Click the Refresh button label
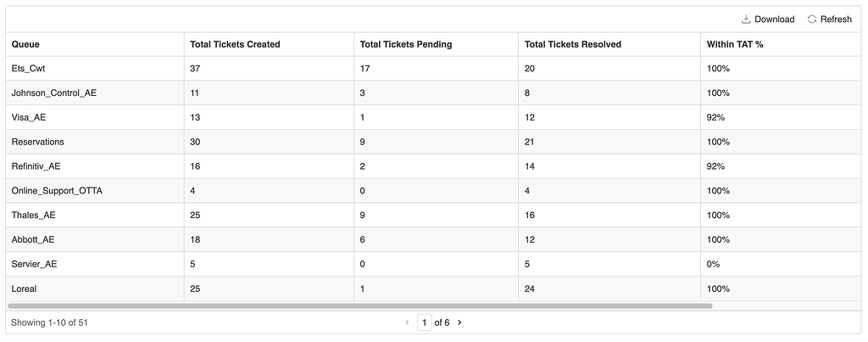This screenshot has width=868, height=342. click(836, 20)
